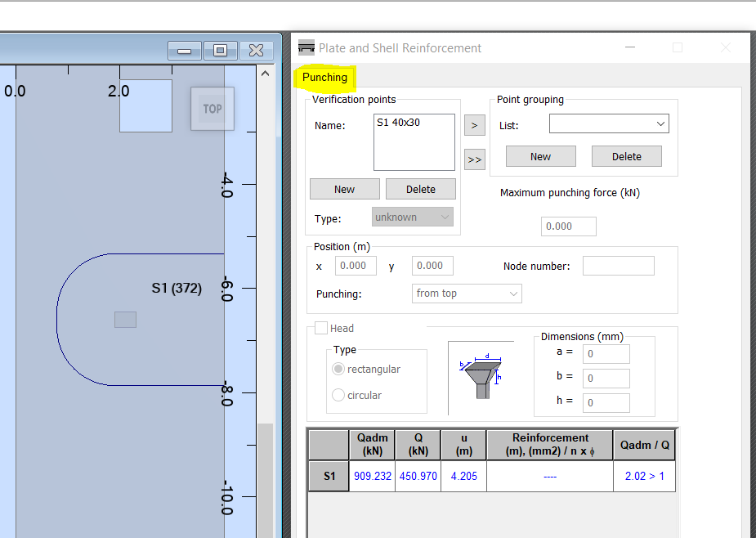The width and height of the screenshot is (756, 538).
Task: Click Delete under Point grouping
Action: pyautogui.click(x=626, y=156)
